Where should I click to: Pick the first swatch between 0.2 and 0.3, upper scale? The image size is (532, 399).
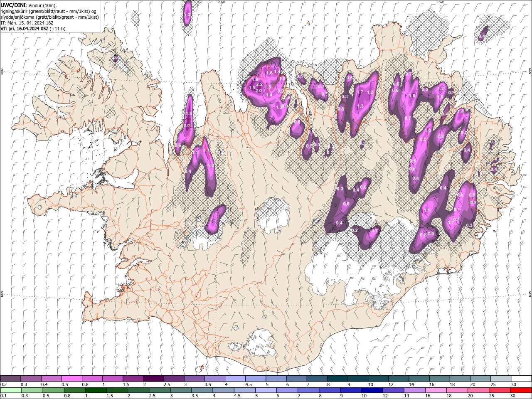[10, 379]
